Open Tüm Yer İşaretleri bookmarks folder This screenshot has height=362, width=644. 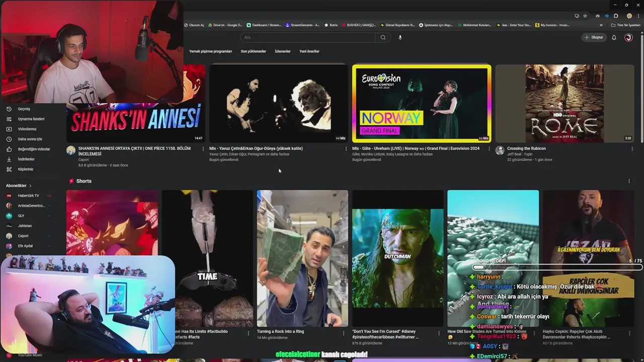tap(626, 25)
